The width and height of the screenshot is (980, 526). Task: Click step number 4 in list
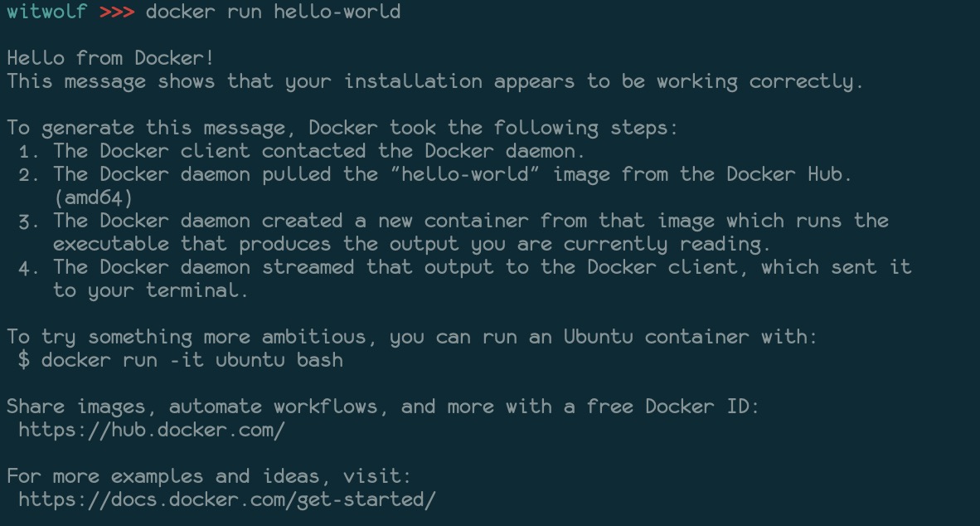[x=28, y=267]
